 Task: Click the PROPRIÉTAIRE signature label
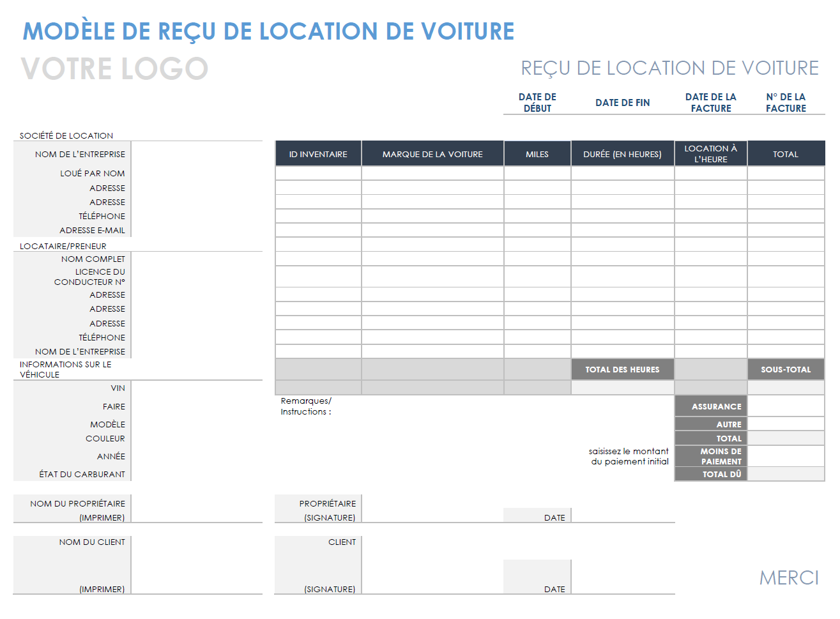[x=328, y=503]
